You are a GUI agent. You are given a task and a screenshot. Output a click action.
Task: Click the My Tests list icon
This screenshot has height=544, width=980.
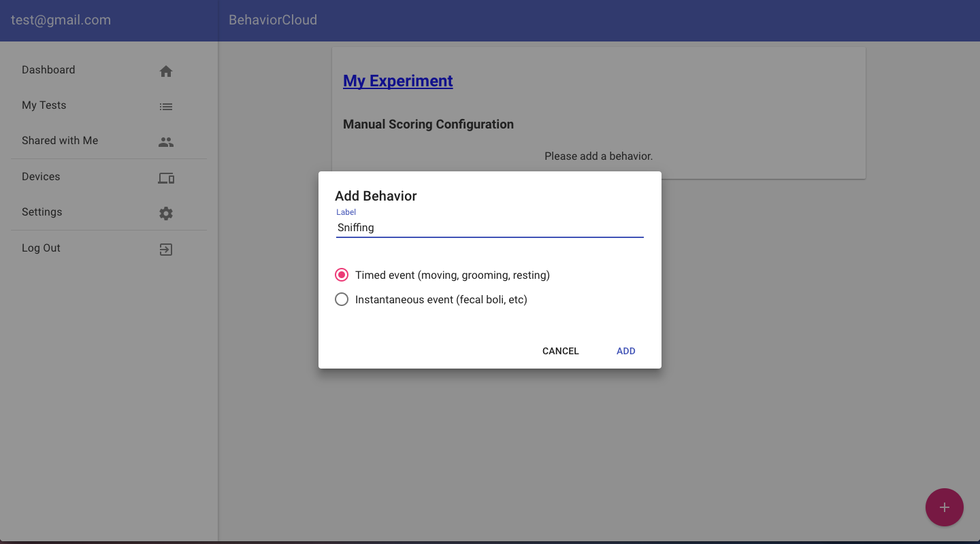point(166,107)
